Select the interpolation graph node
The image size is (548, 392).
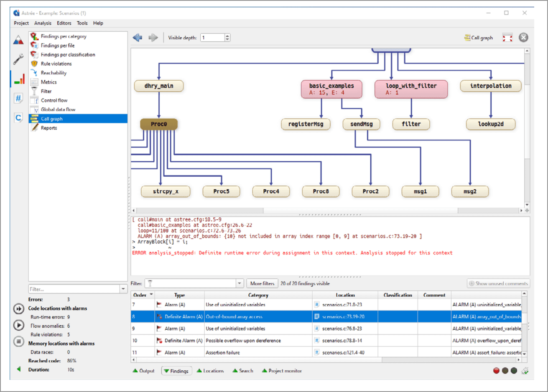(491, 86)
